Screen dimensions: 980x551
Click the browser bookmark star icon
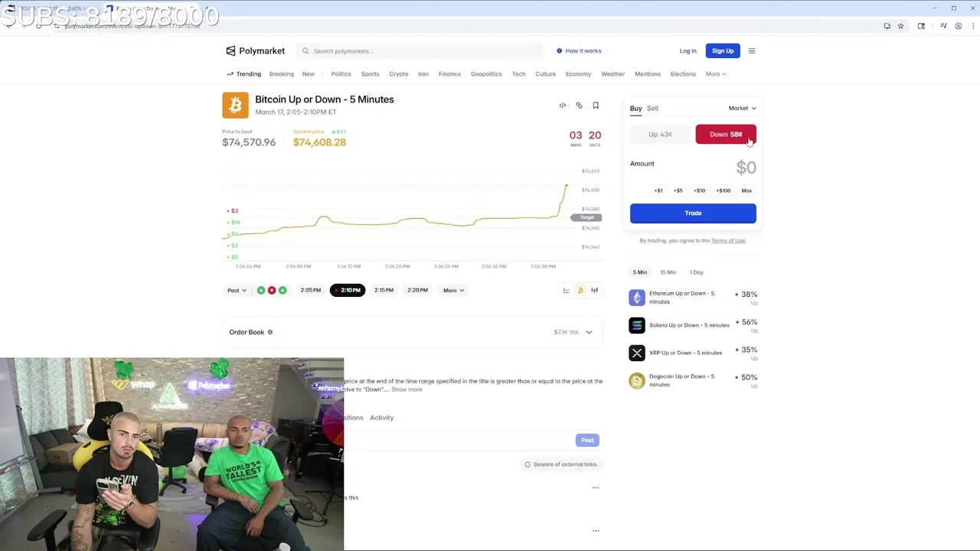click(x=900, y=26)
